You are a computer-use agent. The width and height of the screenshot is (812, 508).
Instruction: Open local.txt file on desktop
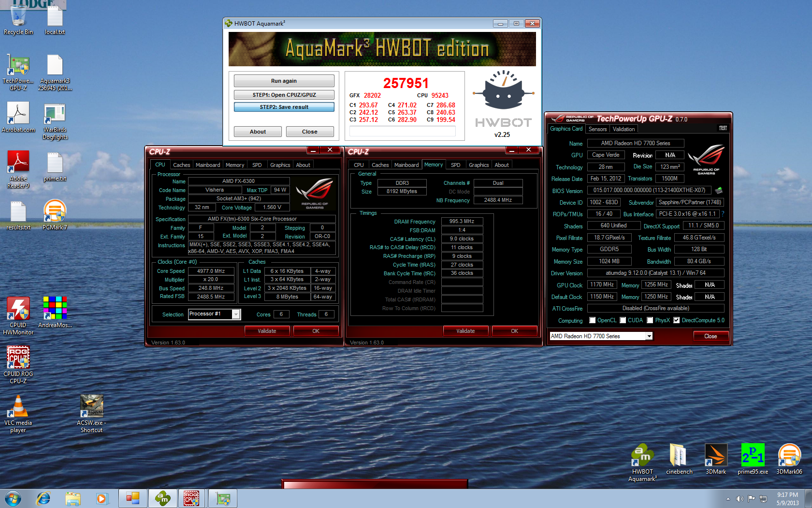coord(55,19)
